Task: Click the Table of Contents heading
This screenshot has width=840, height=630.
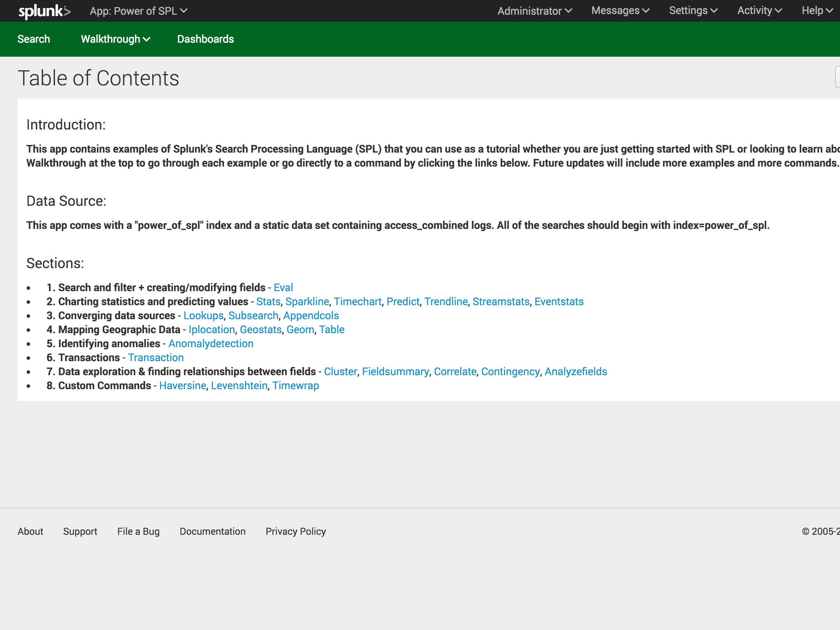Action: [98, 78]
